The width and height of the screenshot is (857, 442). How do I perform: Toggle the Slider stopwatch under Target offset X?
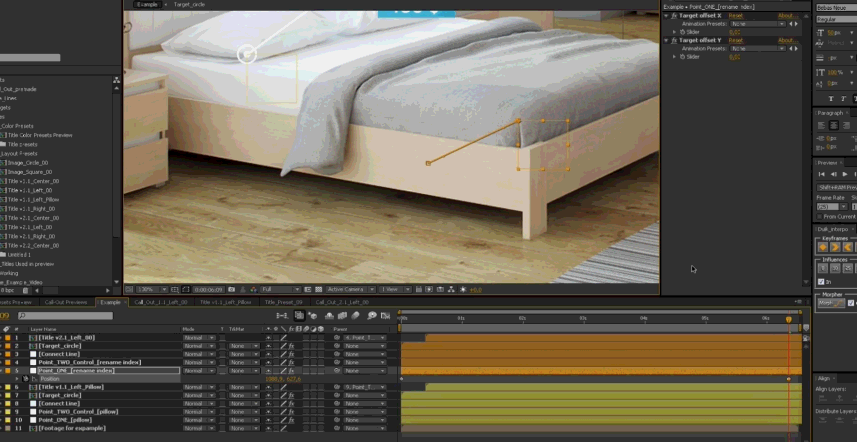pyautogui.click(x=682, y=32)
